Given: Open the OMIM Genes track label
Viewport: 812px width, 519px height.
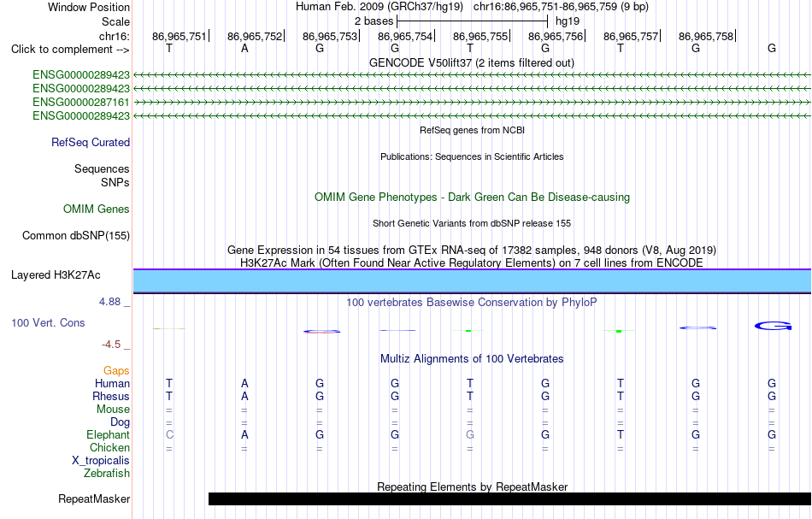Looking at the screenshot, I should point(97,209).
